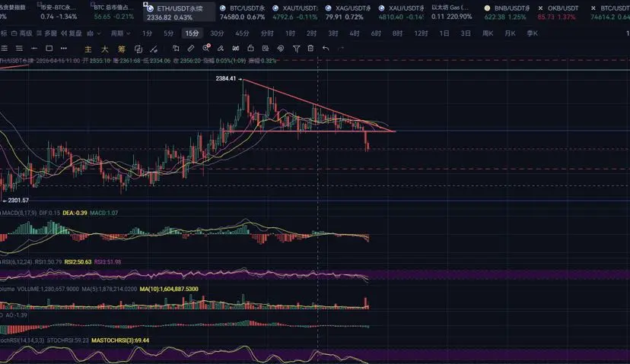The height and width of the screenshot is (364, 630).
Task: Click the 多图 multi-chart button
Action: [47, 33]
